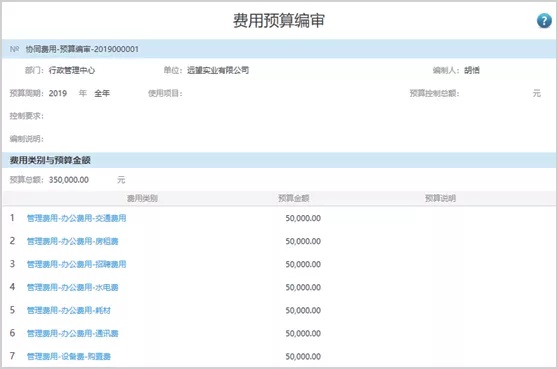Open link 管理费用-办公费用-水电费

point(73,288)
